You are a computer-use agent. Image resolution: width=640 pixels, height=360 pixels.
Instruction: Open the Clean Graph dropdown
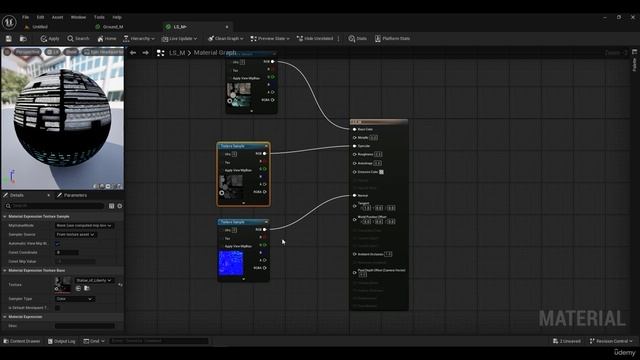pos(225,38)
